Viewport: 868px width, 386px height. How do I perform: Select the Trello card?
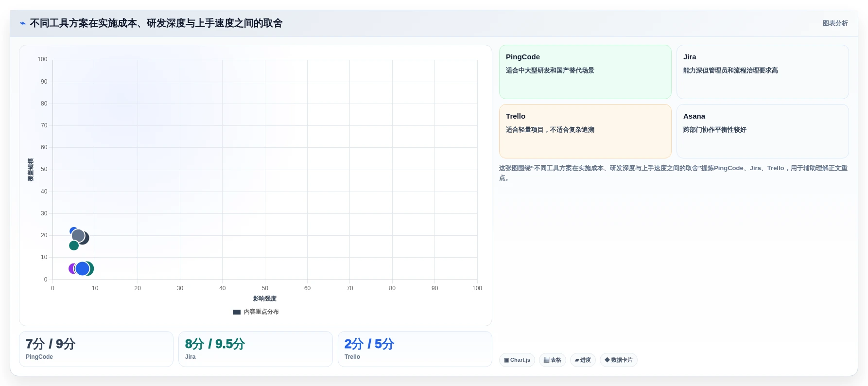[585, 131]
